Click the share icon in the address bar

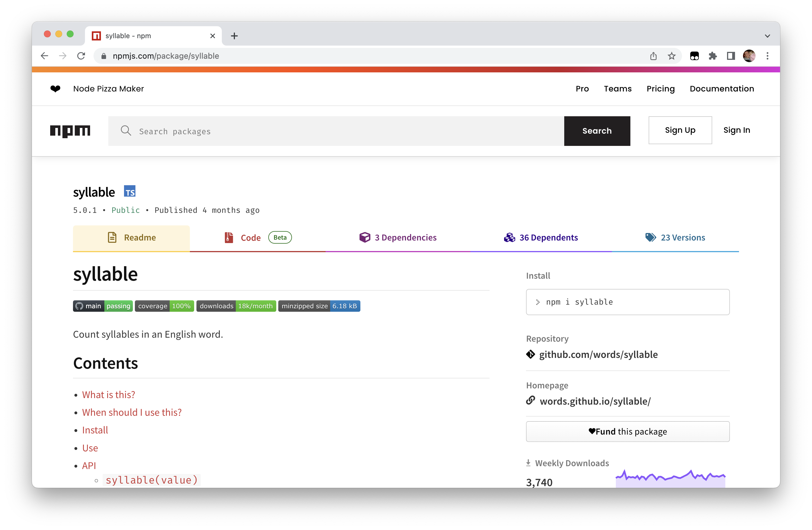tap(653, 56)
